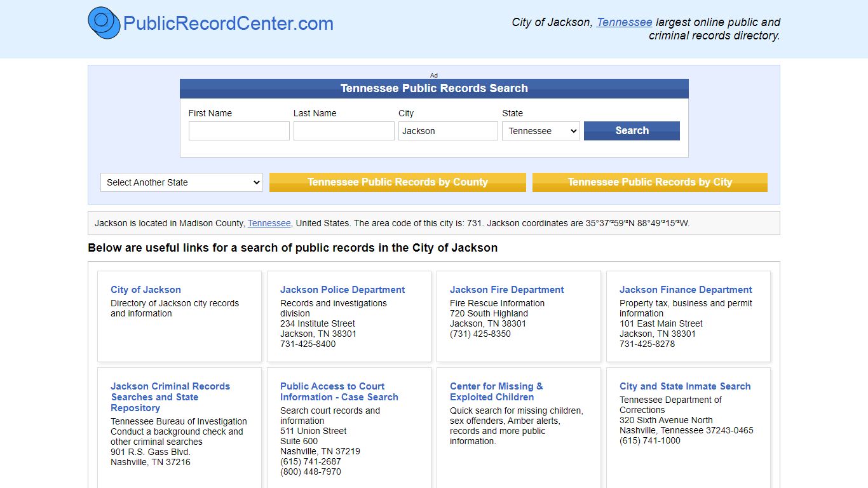Image resolution: width=868 pixels, height=488 pixels.
Task: Click the City field containing Jackson
Action: coord(448,131)
